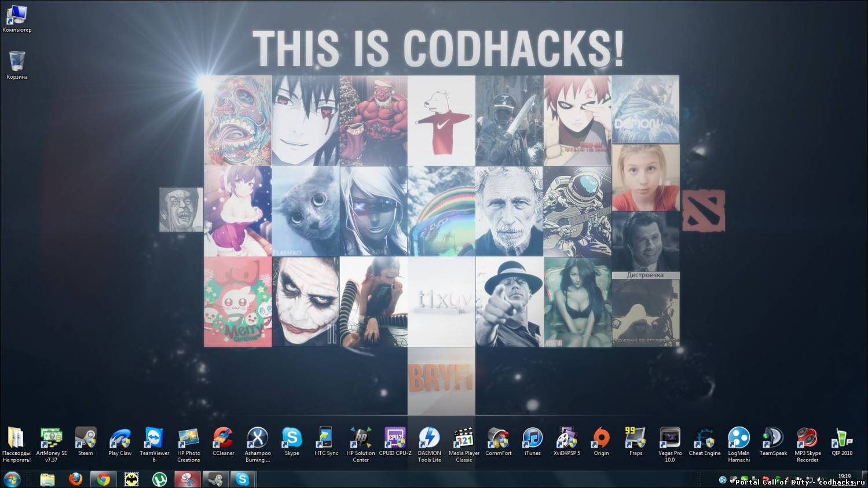Click the Hamachi icon in system tray
The width and height of the screenshot is (868, 488).
tap(723, 480)
